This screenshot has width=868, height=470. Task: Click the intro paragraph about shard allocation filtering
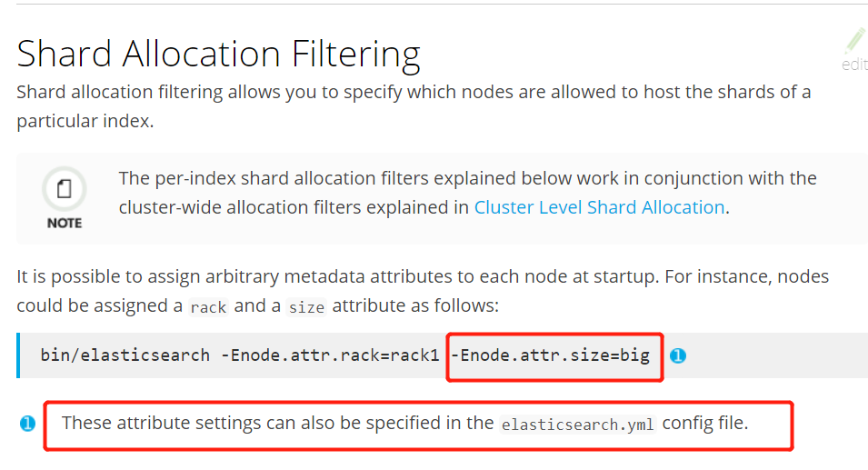[x=414, y=106]
